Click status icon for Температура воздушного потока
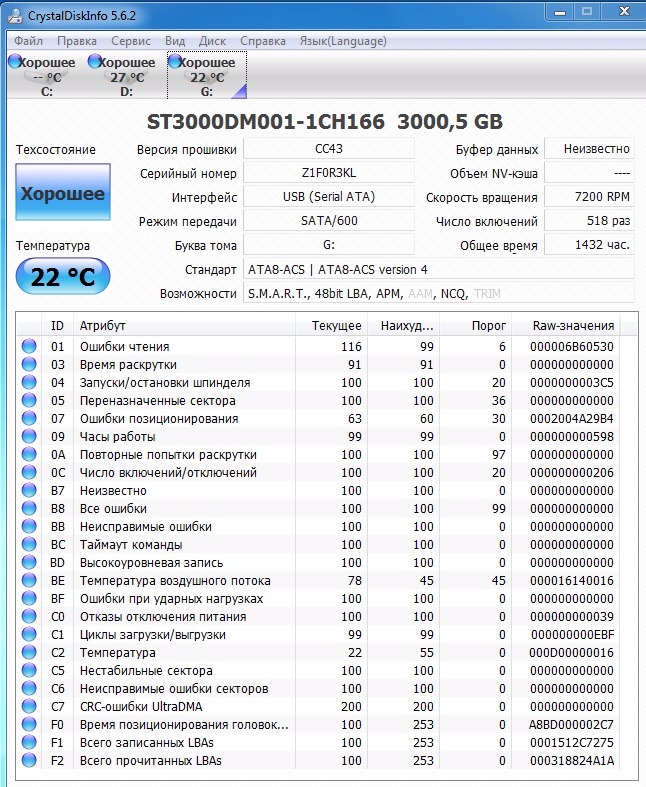 [29, 580]
